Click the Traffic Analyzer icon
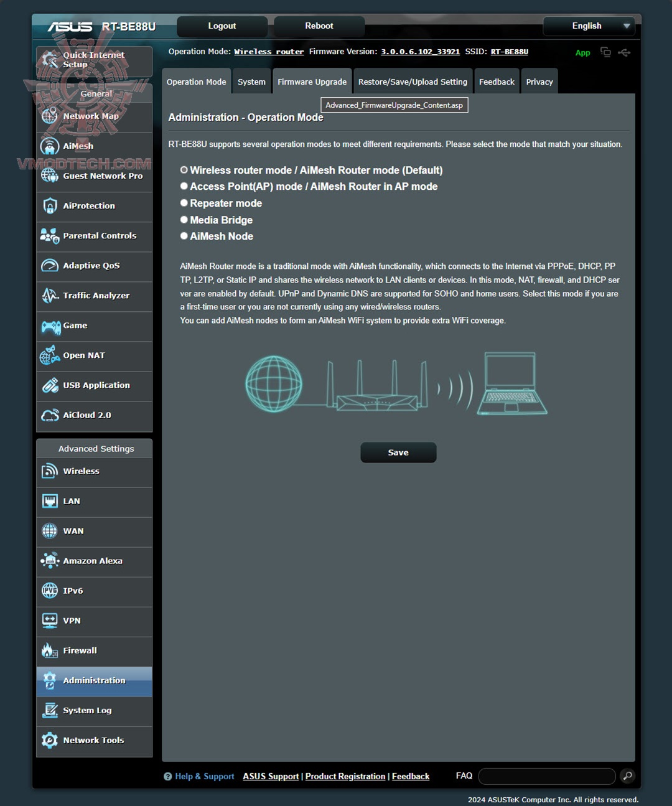 [50, 295]
